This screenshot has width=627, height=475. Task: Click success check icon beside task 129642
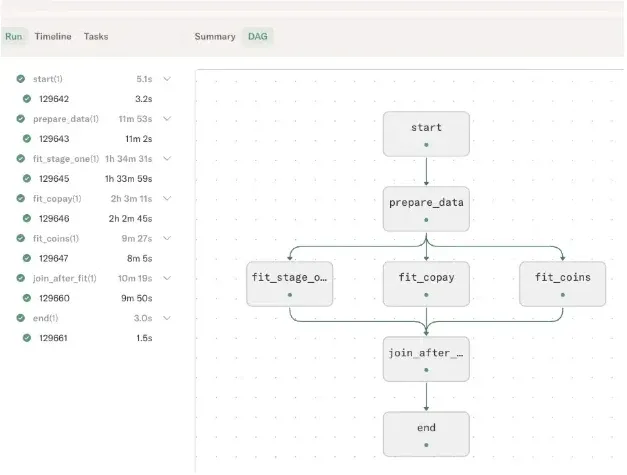27,99
